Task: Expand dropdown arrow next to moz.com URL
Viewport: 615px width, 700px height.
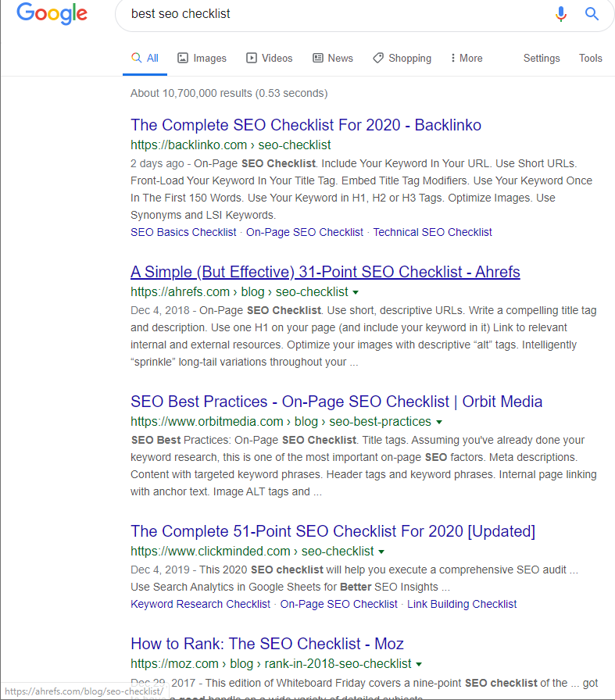Action: point(419,664)
